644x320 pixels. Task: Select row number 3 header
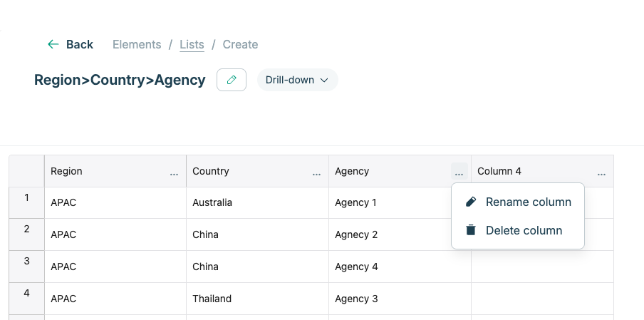click(x=26, y=267)
